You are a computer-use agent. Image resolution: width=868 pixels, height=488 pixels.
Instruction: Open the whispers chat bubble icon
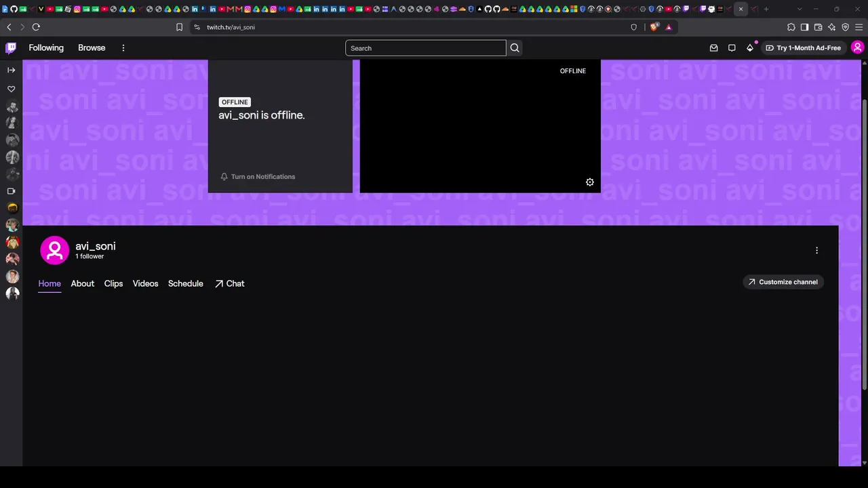[732, 48]
